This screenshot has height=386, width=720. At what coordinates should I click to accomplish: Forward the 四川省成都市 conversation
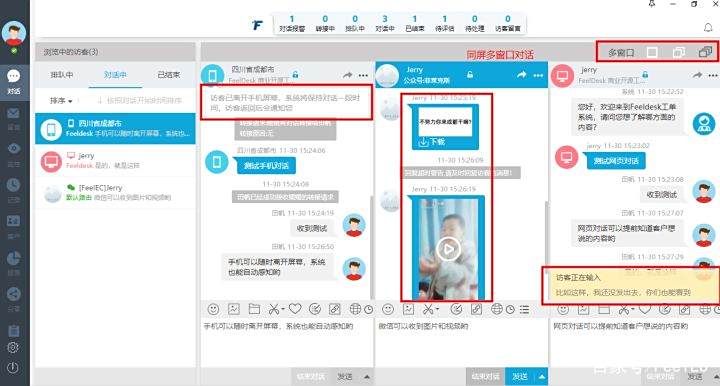[347, 75]
